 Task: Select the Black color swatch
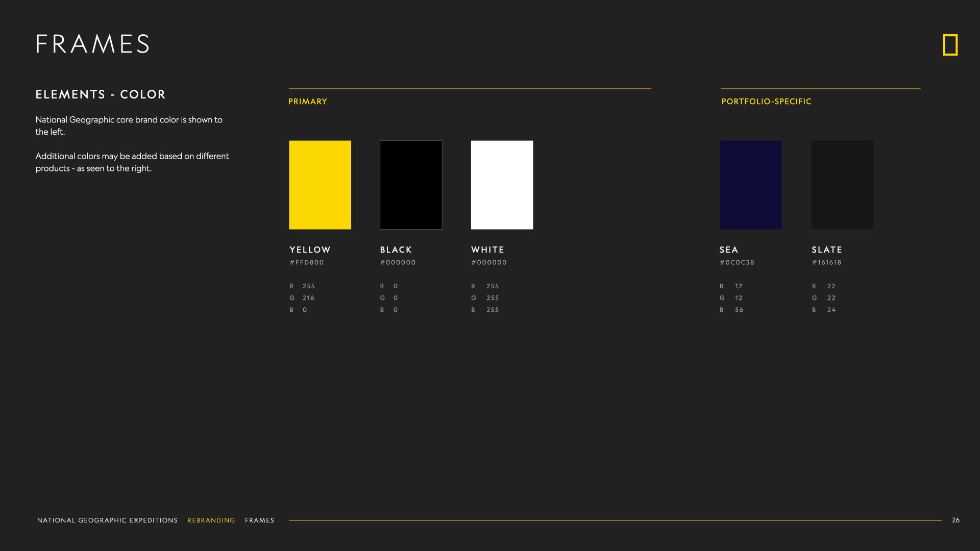tap(411, 185)
